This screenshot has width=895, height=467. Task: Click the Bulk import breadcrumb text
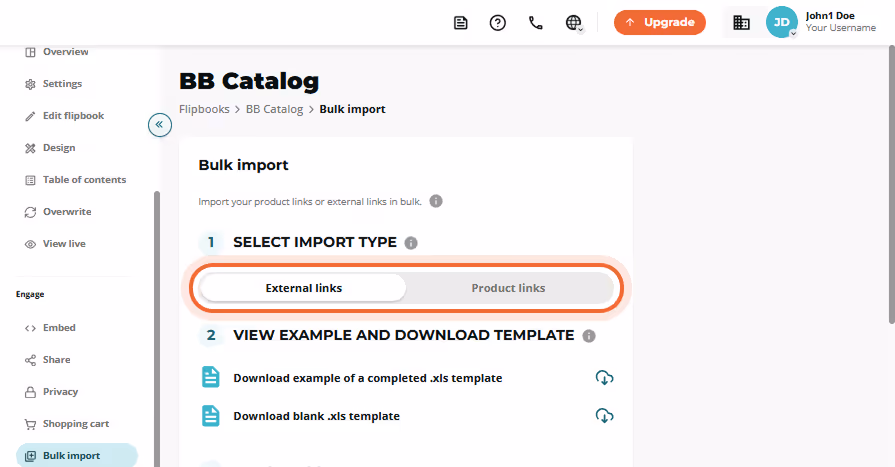click(x=352, y=109)
